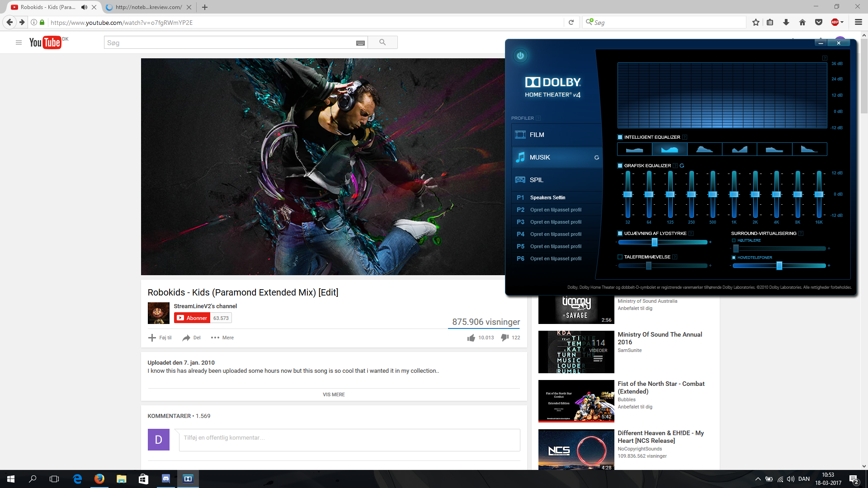Create custom profile in P6 slot
The width and height of the screenshot is (868, 488).
point(557,259)
